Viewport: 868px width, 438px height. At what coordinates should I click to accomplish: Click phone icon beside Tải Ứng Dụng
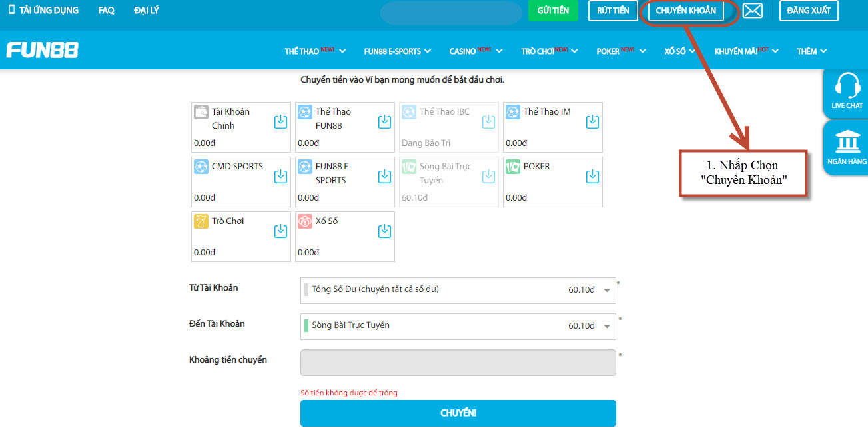(x=11, y=10)
